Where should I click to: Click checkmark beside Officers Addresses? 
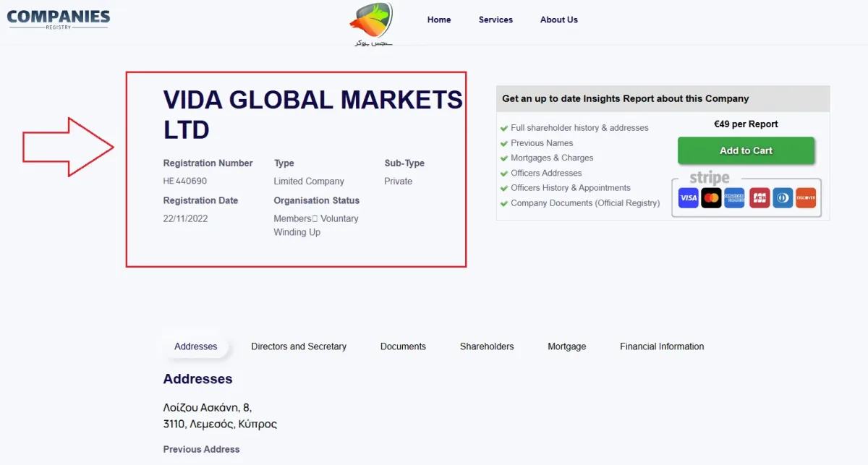(504, 174)
